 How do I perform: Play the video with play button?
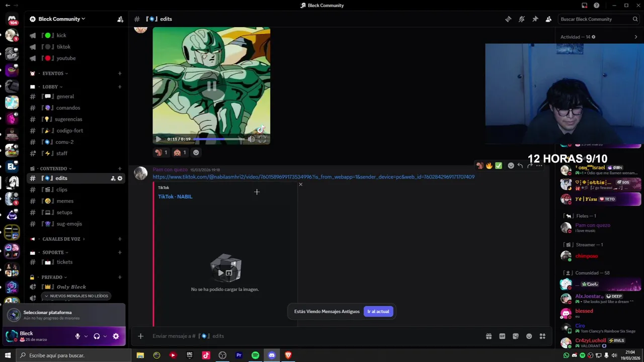(158, 139)
